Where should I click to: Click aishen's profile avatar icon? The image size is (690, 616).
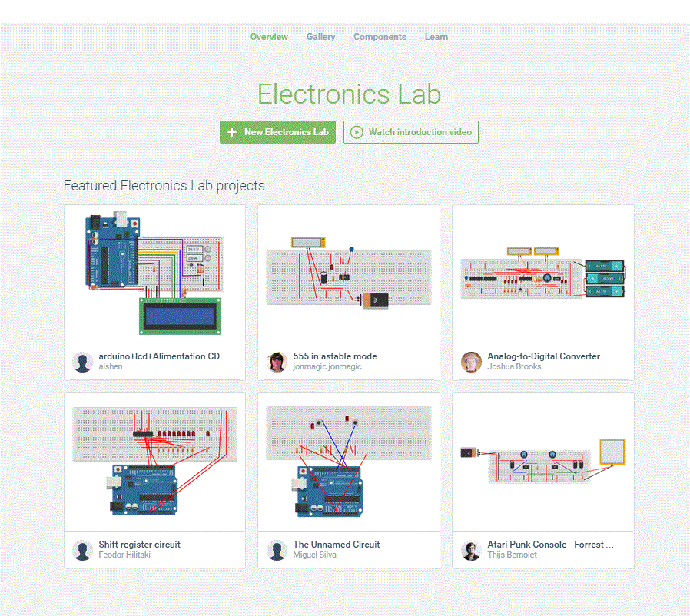(83, 362)
